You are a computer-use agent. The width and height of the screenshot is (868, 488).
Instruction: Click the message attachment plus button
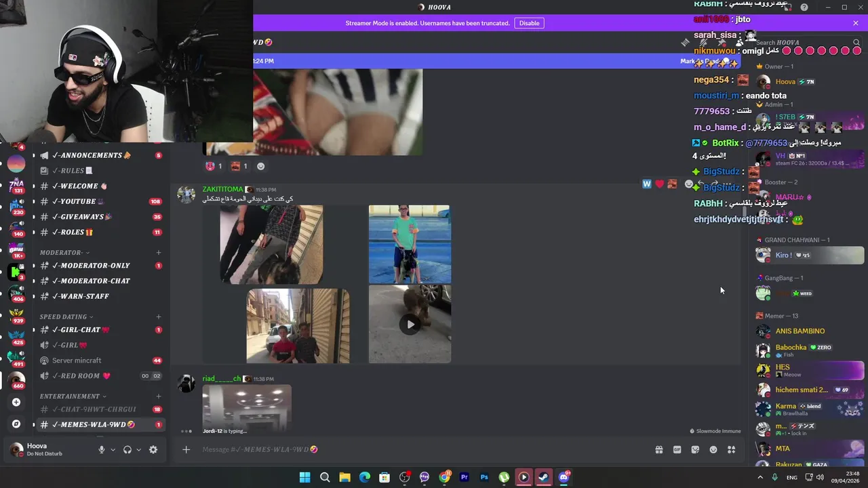pyautogui.click(x=186, y=449)
